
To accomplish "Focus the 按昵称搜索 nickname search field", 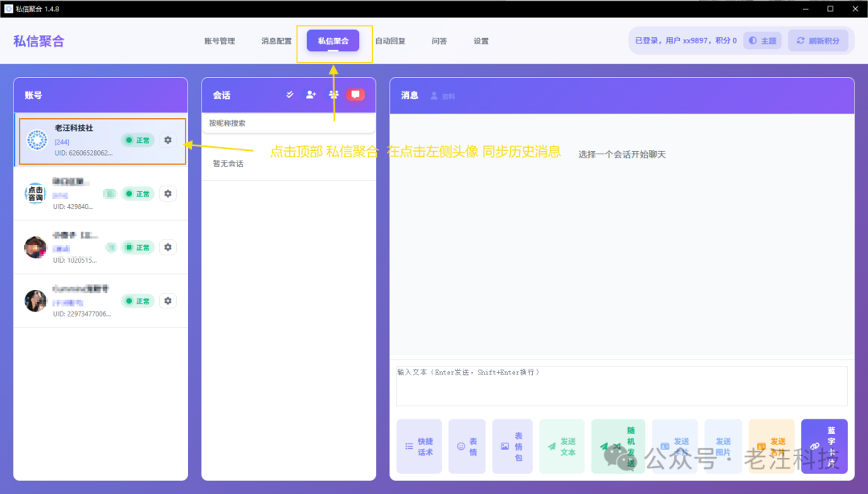I will click(x=289, y=124).
